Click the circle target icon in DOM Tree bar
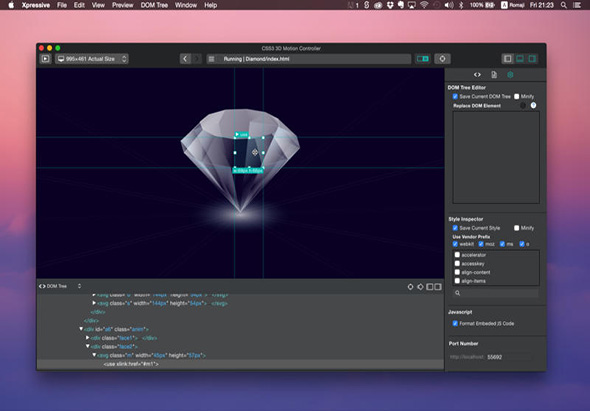 click(411, 287)
